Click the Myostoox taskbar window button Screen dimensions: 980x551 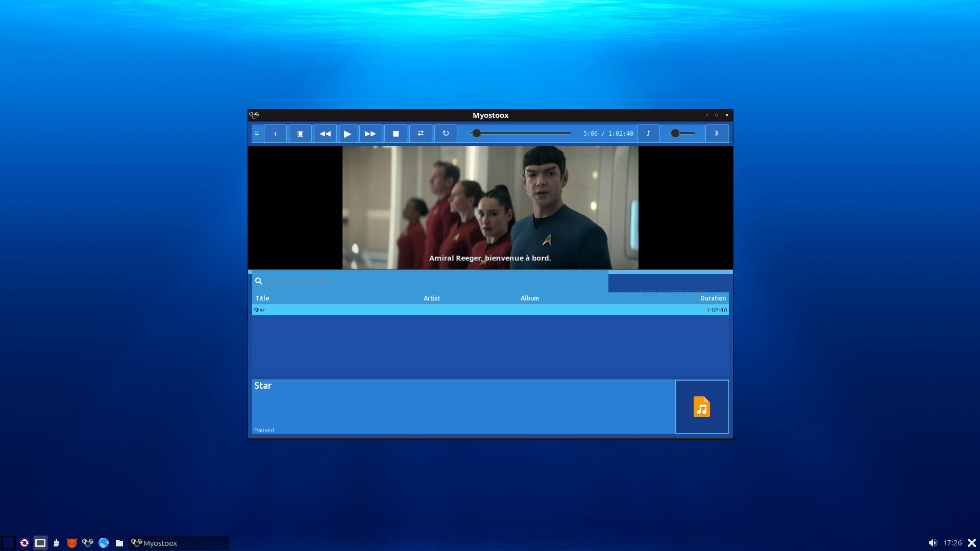point(179,543)
